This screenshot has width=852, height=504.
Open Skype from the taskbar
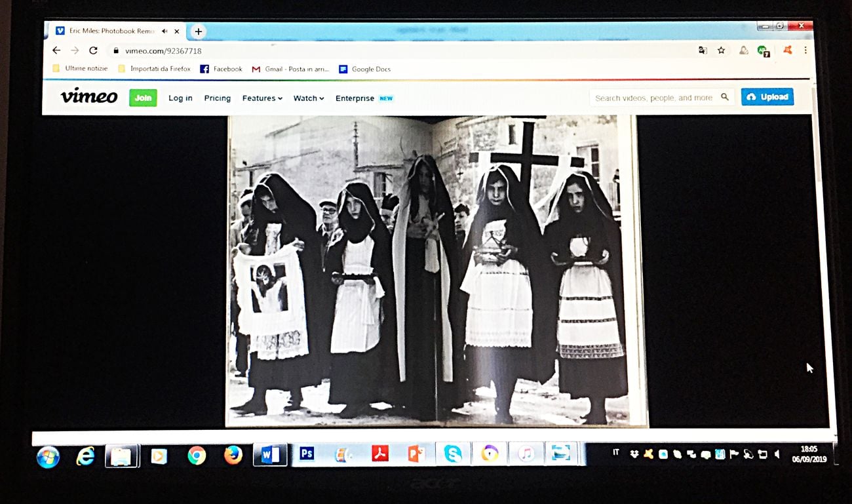click(453, 453)
